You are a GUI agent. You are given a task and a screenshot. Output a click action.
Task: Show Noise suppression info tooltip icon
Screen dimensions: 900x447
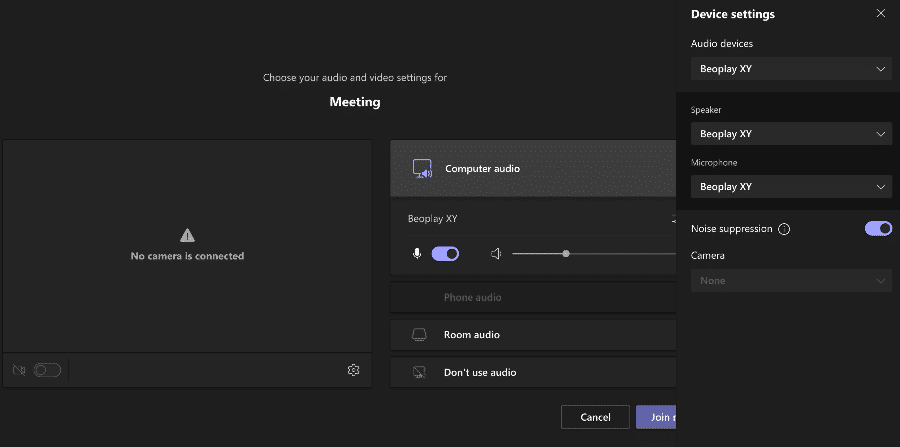(x=784, y=229)
